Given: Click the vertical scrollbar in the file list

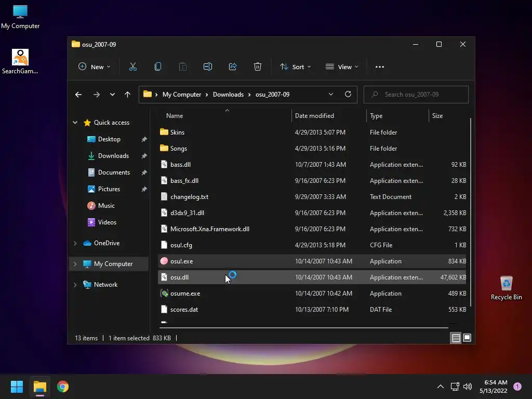Looking at the screenshot, I should (471, 212).
